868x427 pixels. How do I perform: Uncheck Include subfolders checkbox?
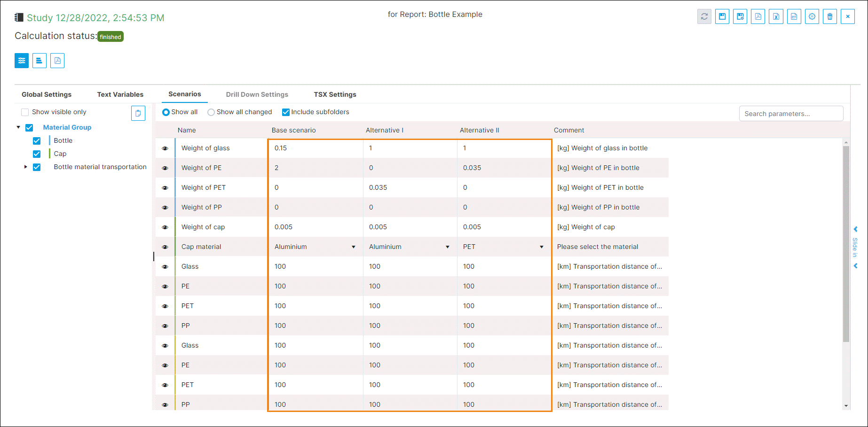(x=286, y=112)
